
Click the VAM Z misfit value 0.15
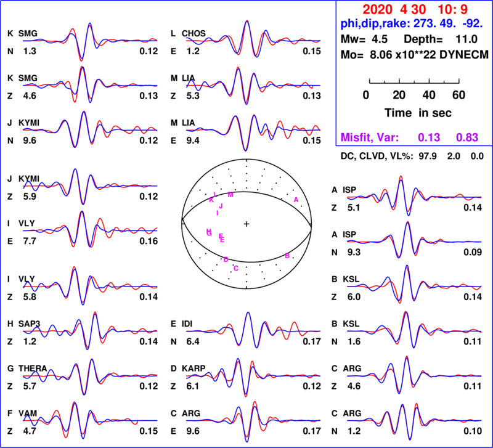click(149, 431)
